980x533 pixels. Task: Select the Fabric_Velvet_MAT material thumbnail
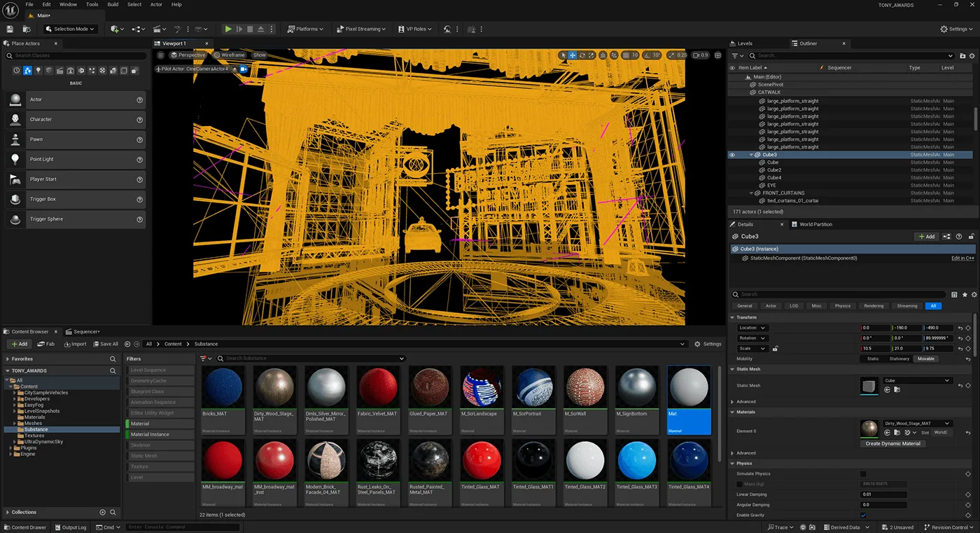[378, 400]
